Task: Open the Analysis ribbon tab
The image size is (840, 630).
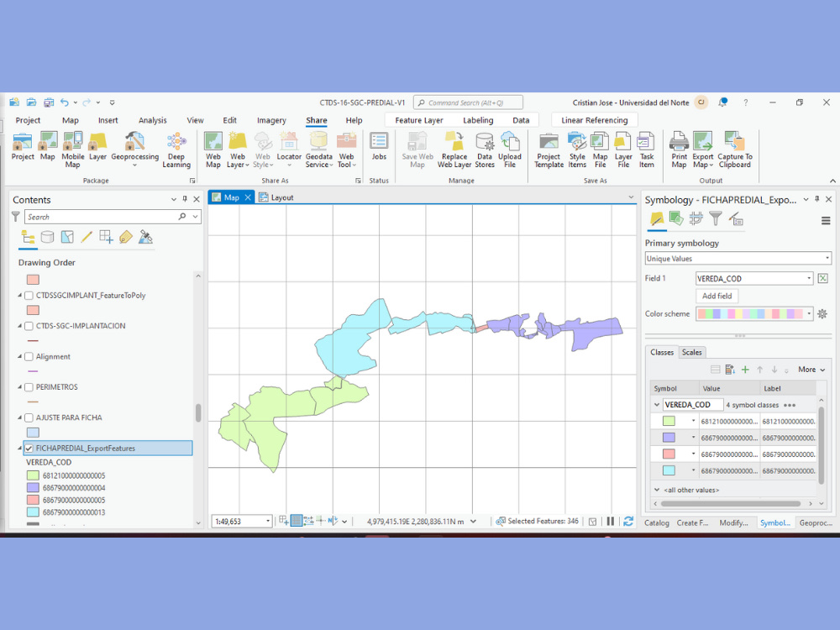Action: [153, 120]
